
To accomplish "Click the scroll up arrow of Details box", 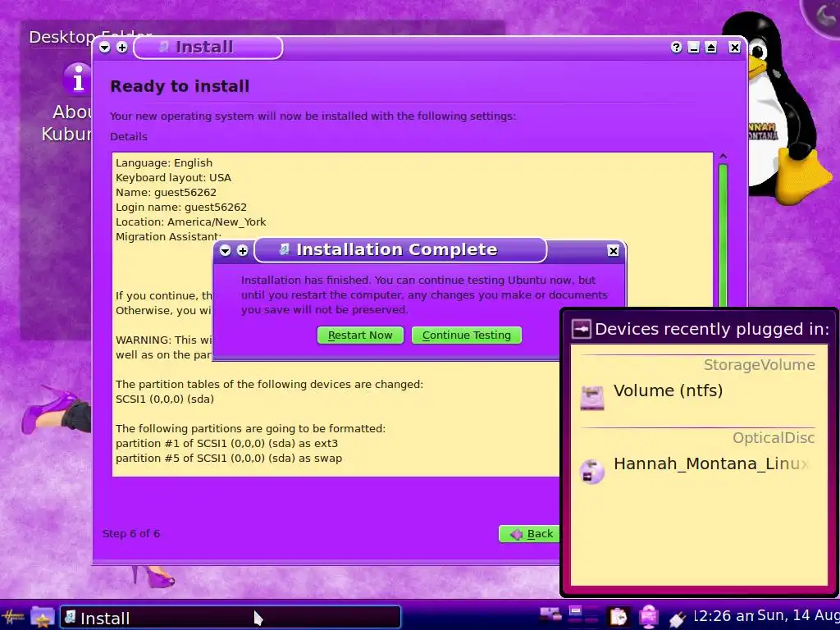I will pyautogui.click(x=723, y=157).
